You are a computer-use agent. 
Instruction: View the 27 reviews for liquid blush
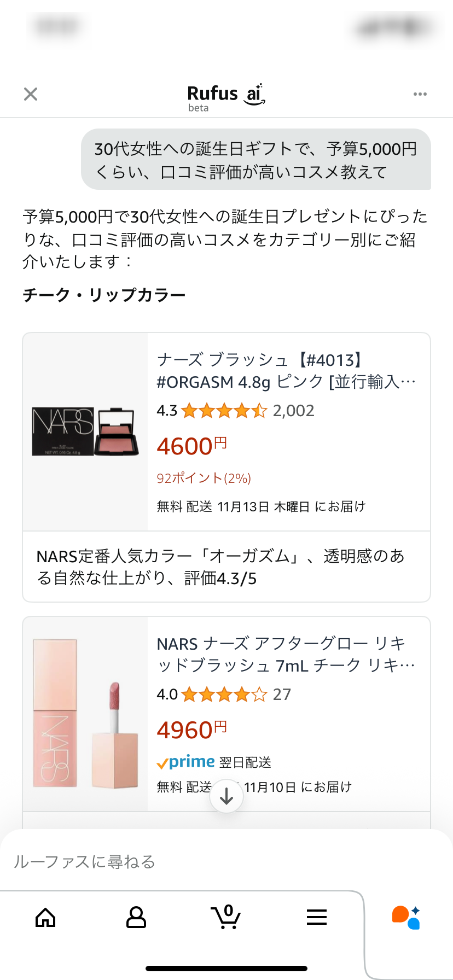coord(282,695)
